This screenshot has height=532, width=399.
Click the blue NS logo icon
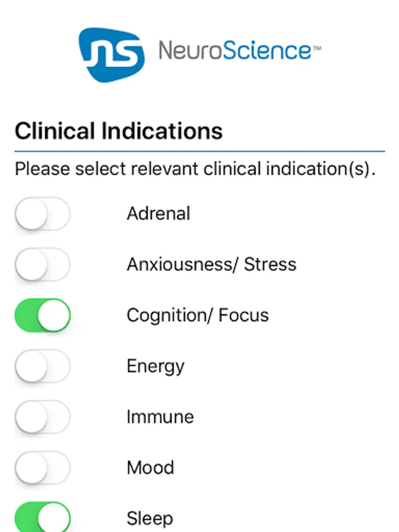pyautogui.click(x=112, y=54)
